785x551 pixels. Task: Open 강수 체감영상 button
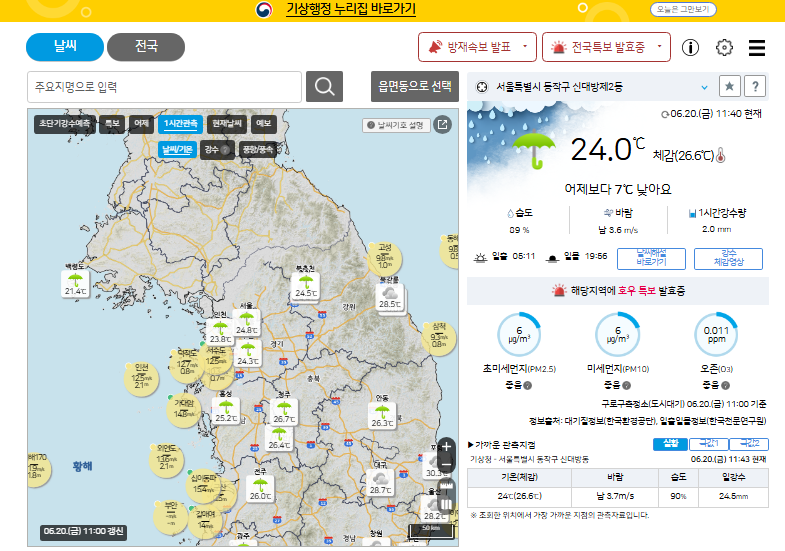tap(728, 259)
